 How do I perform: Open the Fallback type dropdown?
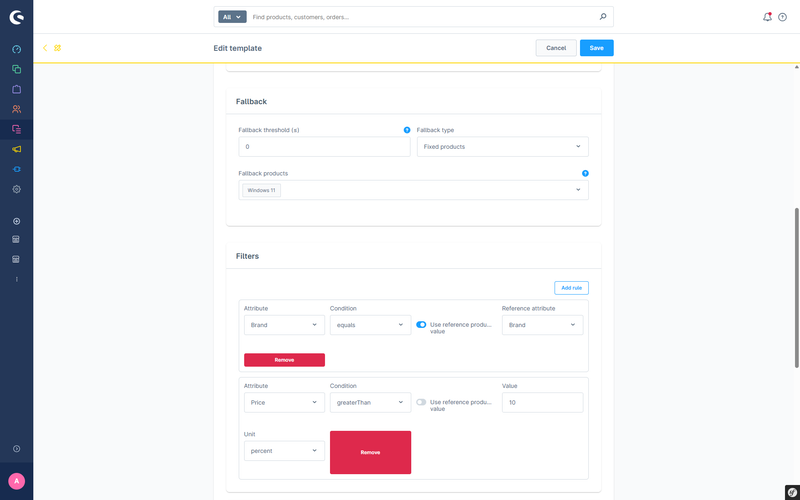coord(502,147)
